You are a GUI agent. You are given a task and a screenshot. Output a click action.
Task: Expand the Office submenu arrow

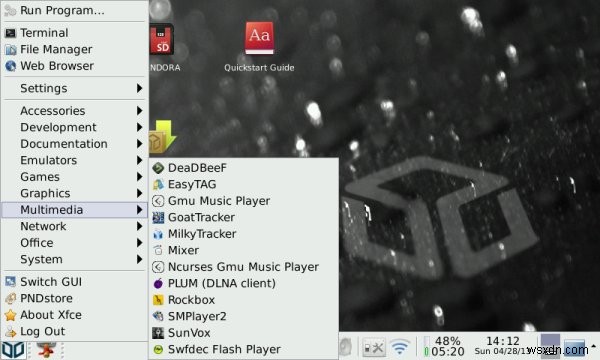[x=140, y=243]
